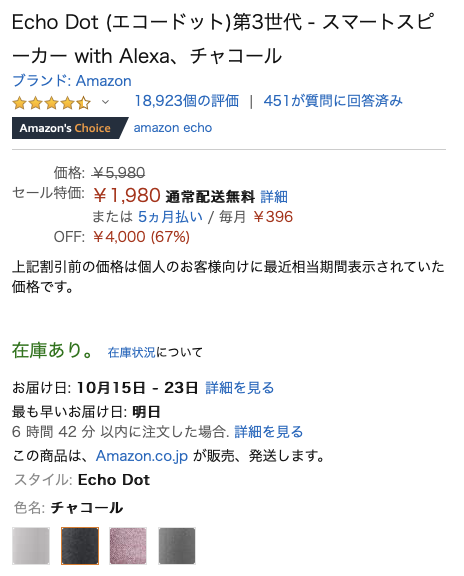
Task: Click the Amazon's Choice badge
Action: [x=70, y=128]
